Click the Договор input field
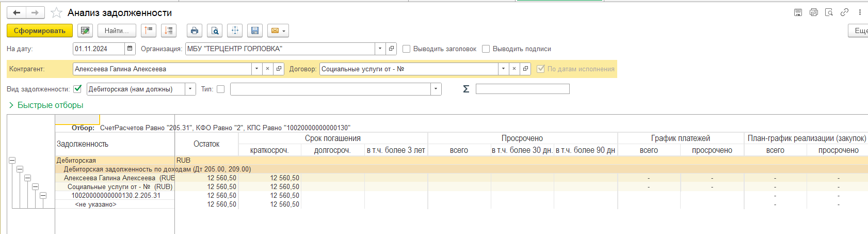Screen dimensions: 868x234 (409, 69)
